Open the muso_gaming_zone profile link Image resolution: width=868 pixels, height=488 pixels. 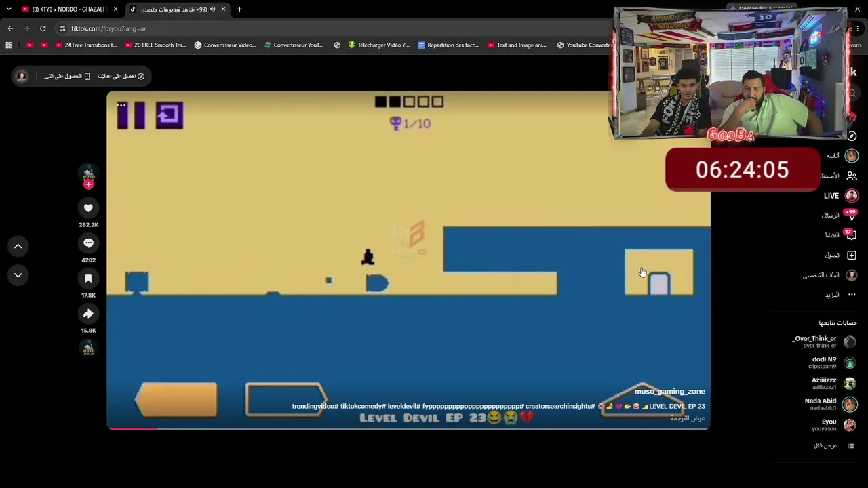(x=669, y=392)
